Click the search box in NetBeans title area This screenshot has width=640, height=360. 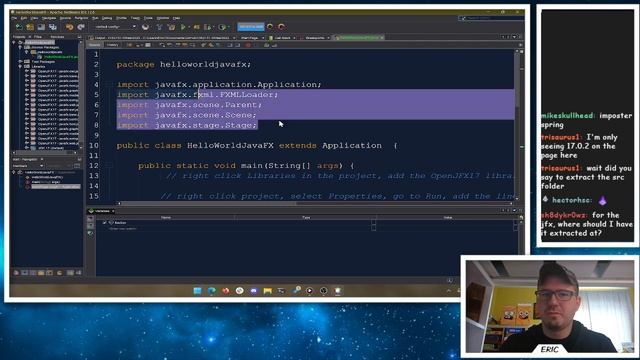490,18
